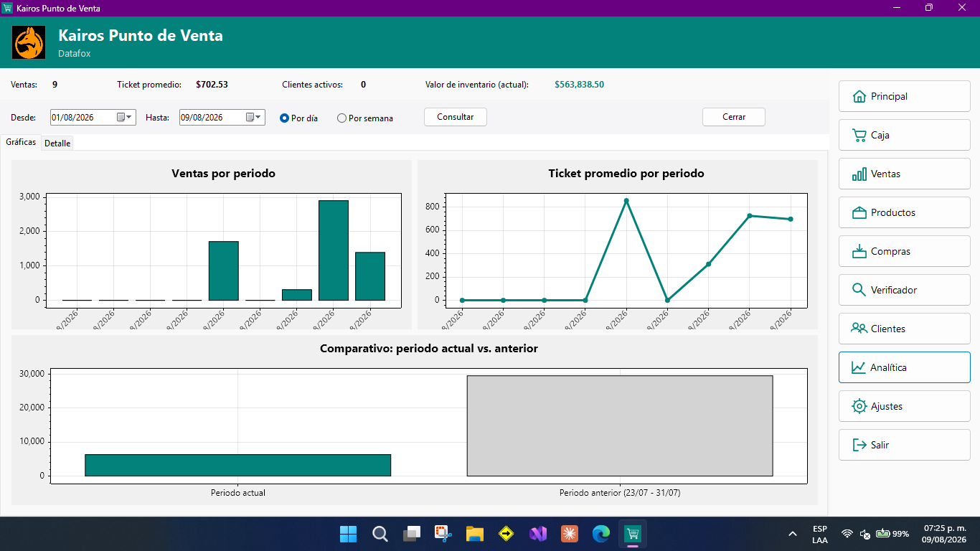
Task: Select the Analítica section
Action: click(x=904, y=367)
